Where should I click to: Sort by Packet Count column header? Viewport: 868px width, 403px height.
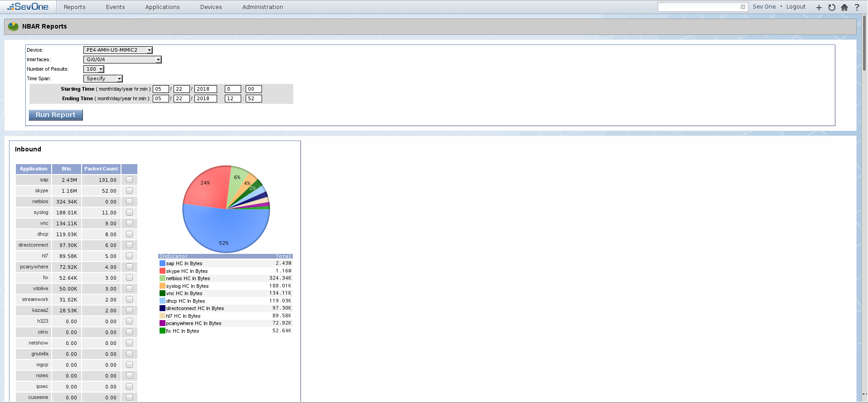(x=101, y=169)
